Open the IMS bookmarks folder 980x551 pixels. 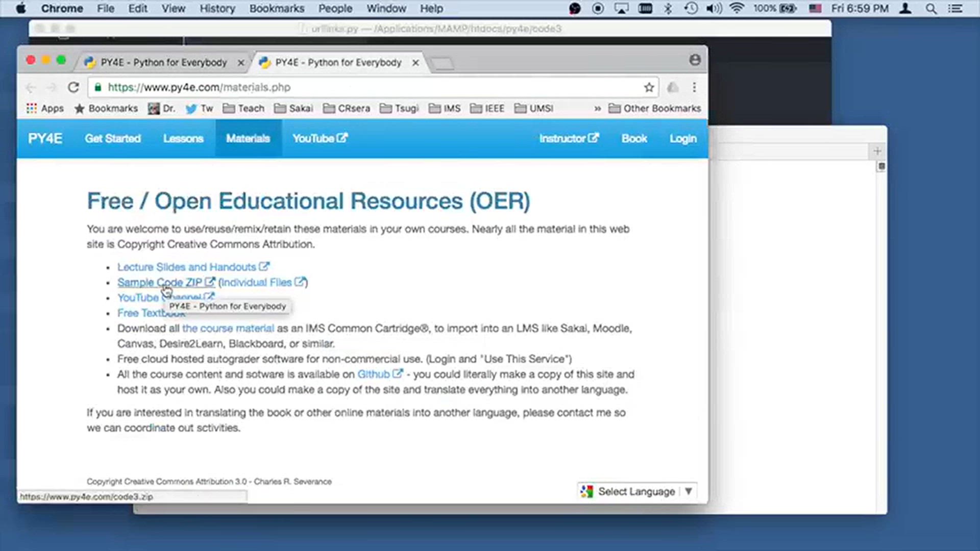coord(445,108)
